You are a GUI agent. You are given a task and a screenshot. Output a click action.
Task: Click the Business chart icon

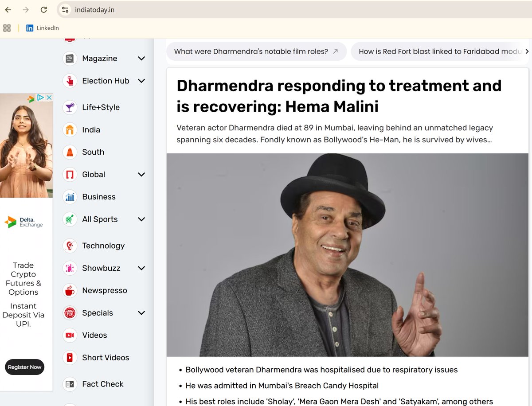(70, 197)
